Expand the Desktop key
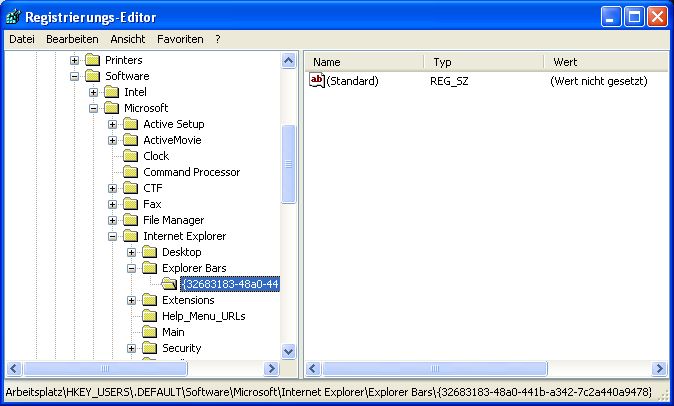674x406 pixels. [131, 252]
